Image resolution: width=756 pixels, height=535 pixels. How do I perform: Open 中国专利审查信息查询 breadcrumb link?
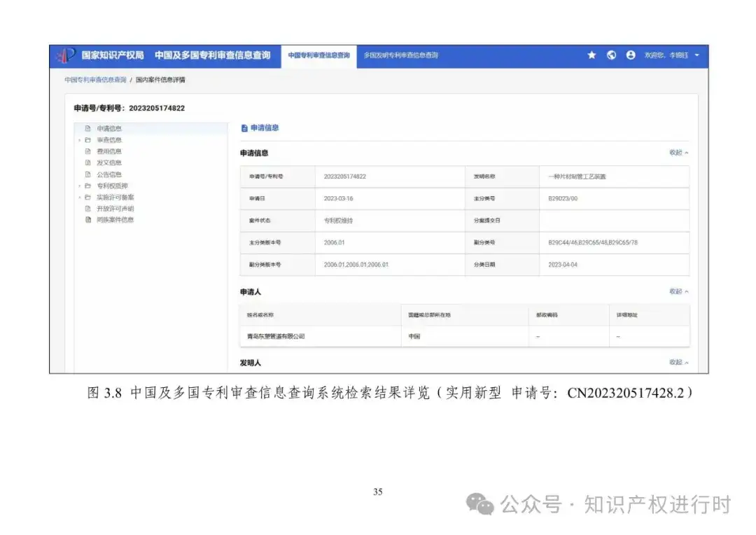(95, 80)
